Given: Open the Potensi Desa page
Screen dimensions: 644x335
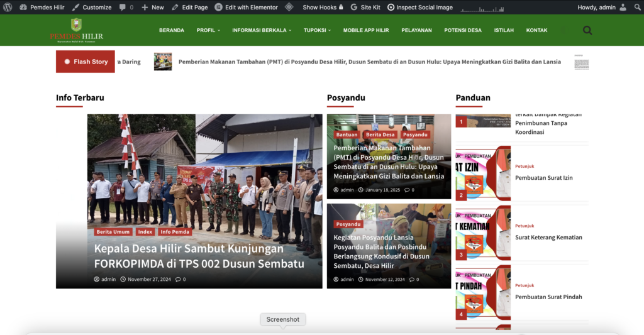Looking at the screenshot, I should coord(463,30).
